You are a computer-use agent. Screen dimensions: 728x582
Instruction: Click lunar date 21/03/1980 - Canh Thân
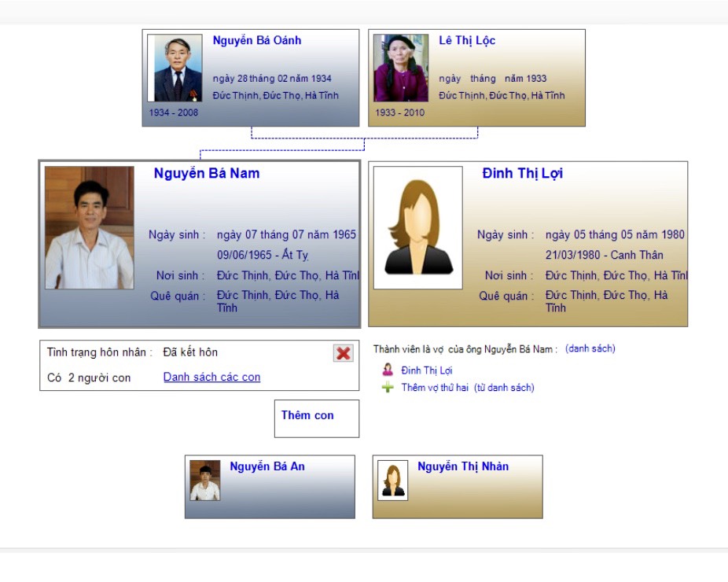point(605,255)
